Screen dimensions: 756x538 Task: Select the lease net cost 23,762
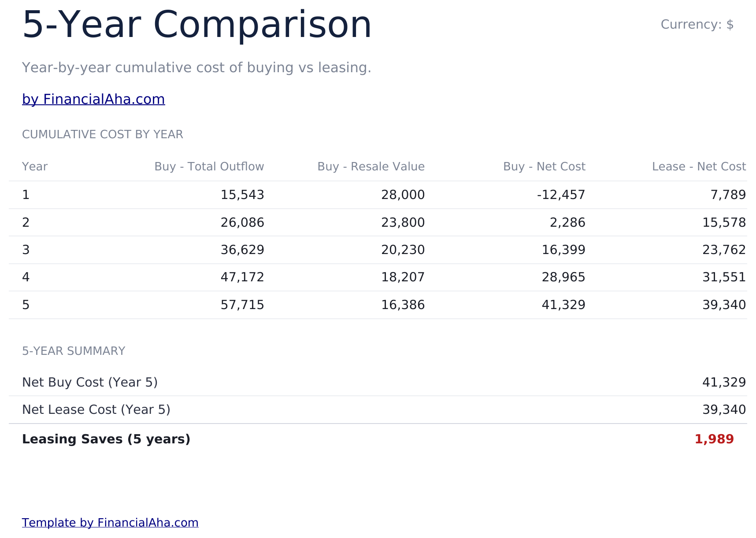pos(724,250)
